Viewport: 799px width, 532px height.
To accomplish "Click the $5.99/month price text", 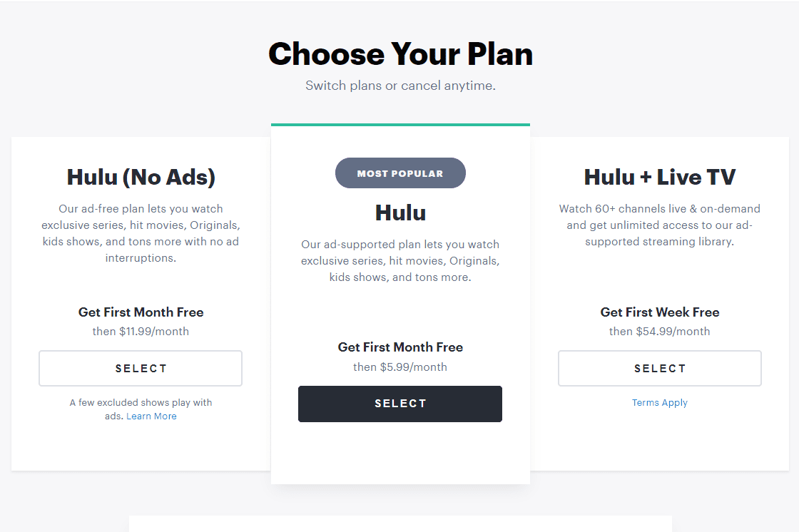I will (x=400, y=367).
